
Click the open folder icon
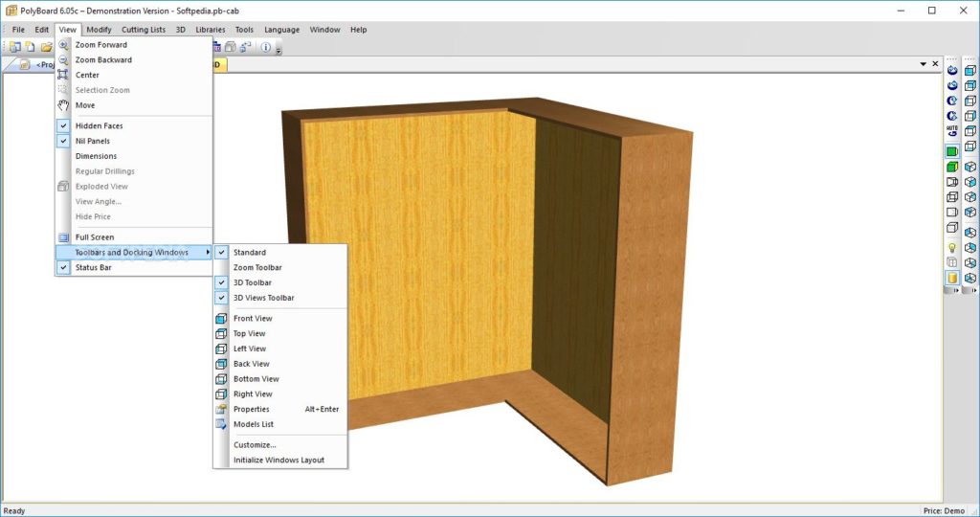46,47
